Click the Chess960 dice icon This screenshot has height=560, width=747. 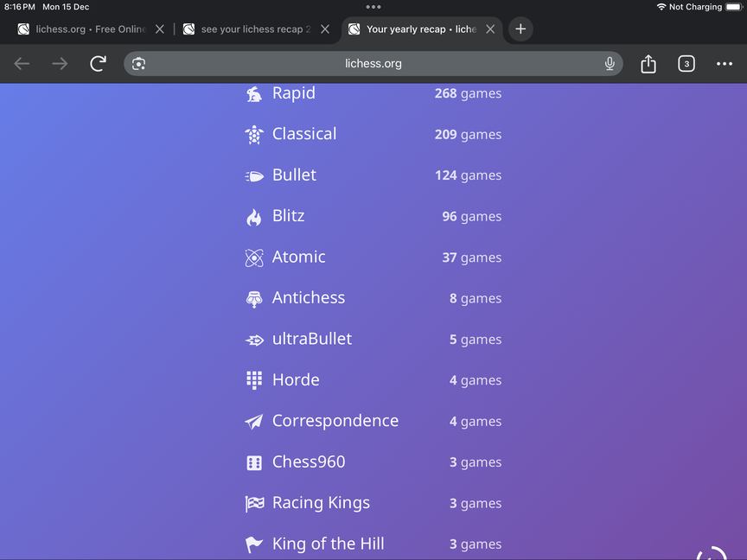pos(254,463)
